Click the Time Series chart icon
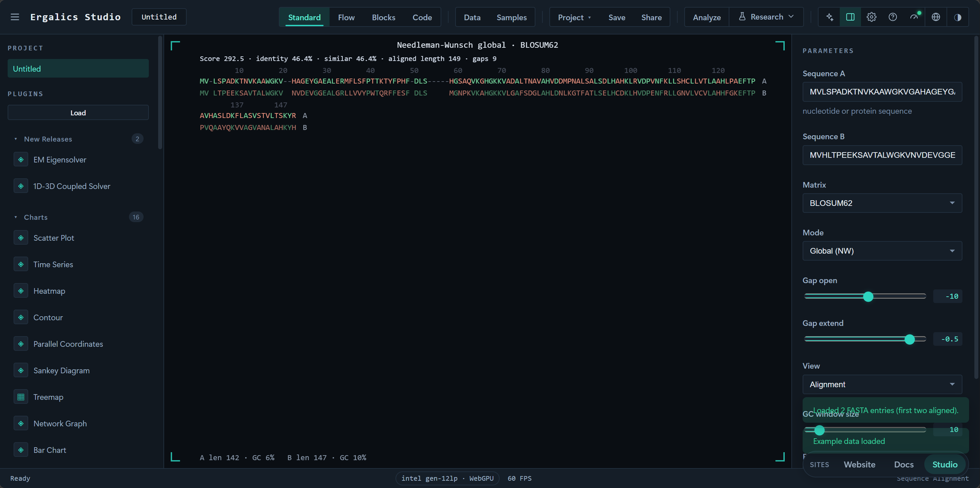Image resolution: width=980 pixels, height=488 pixels. click(x=21, y=264)
